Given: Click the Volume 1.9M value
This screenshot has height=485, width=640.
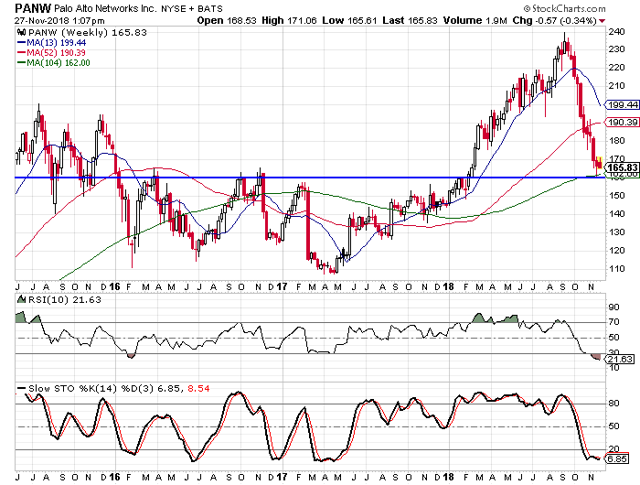Looking at the screenshot, I should click(476, 20).
